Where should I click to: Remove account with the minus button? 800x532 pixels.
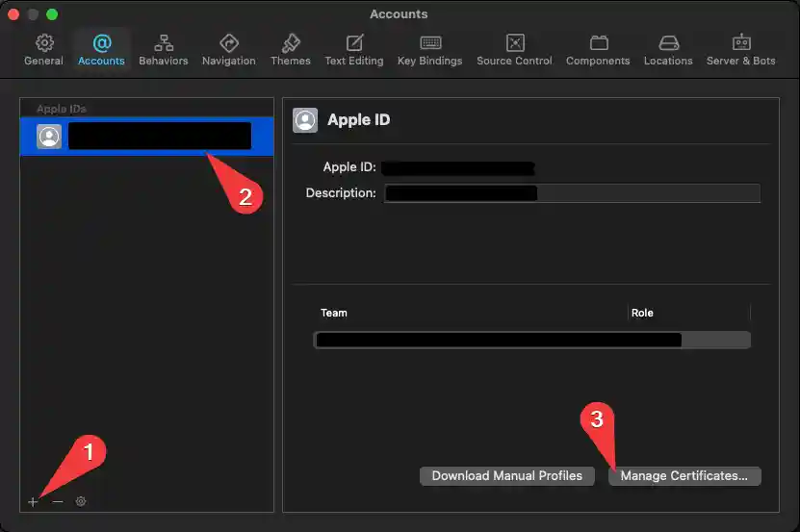(x=57, y=501)
